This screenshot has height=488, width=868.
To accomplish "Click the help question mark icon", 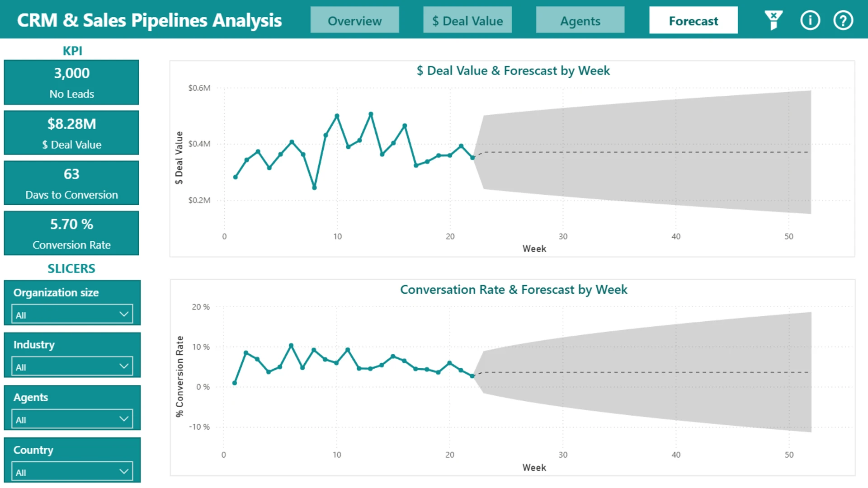I will point(843,20).
